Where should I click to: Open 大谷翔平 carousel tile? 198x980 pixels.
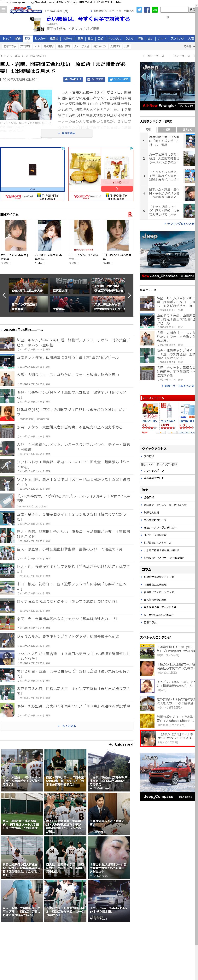click(70, 304)
